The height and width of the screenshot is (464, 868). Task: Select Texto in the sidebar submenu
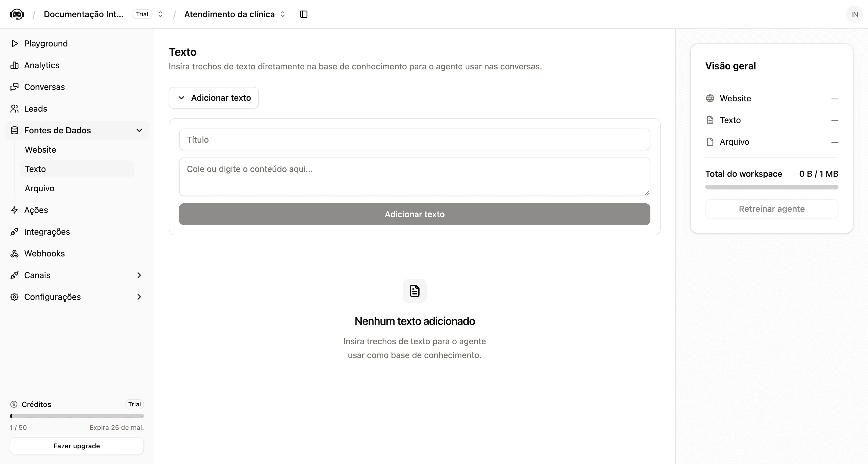pos(77,169)
